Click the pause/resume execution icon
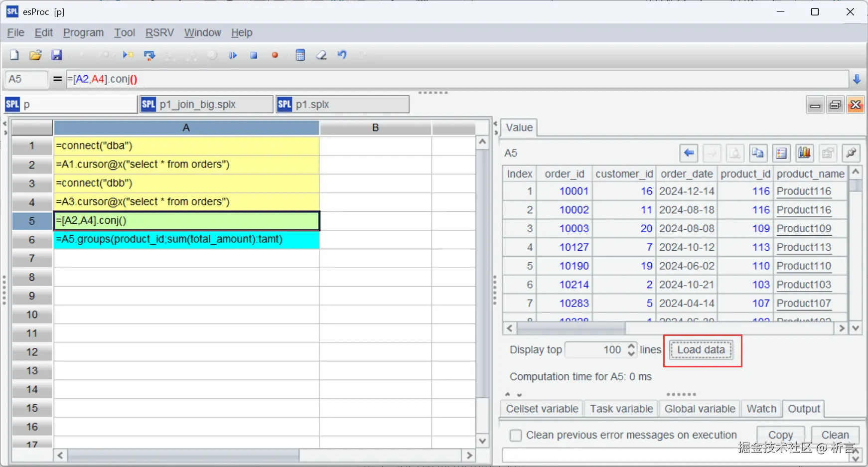This screenshot has height=467, width=868. pos(233,55)
